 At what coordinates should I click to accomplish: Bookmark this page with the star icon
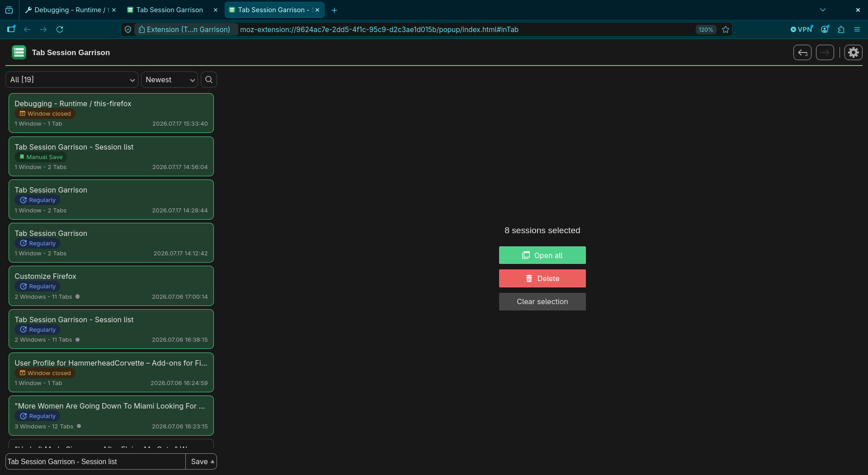click(726, 29)
